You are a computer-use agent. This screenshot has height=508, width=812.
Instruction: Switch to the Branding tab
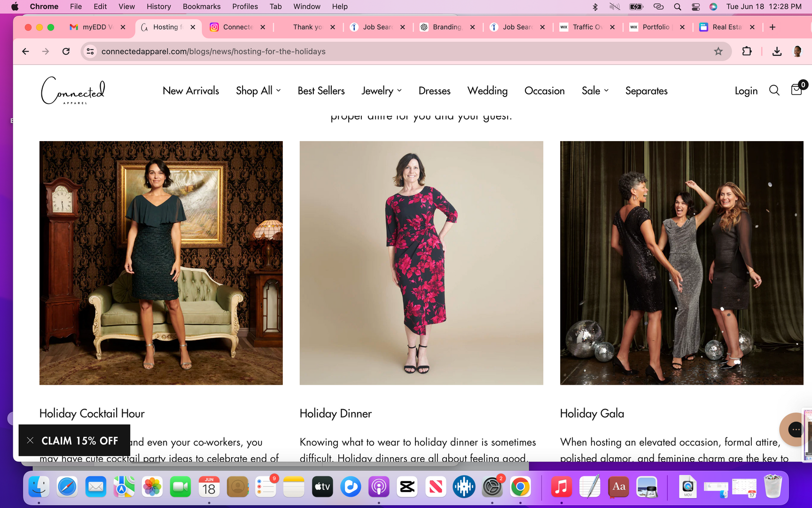coord(446,27)
